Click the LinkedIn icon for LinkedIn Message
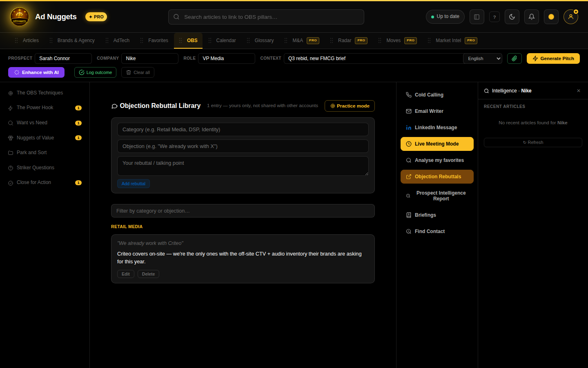This screenshot has height=368, width=588. pyautogui.click(x=409, y=128)
